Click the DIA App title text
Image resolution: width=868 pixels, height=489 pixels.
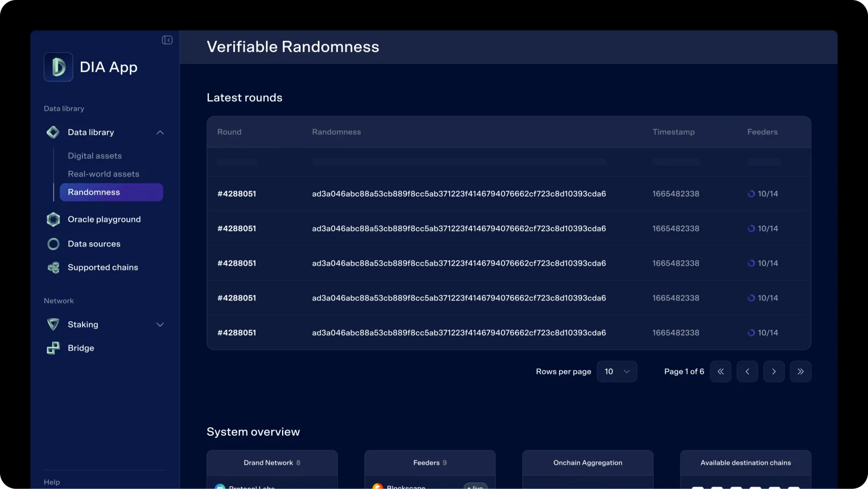tap(108, 67)
